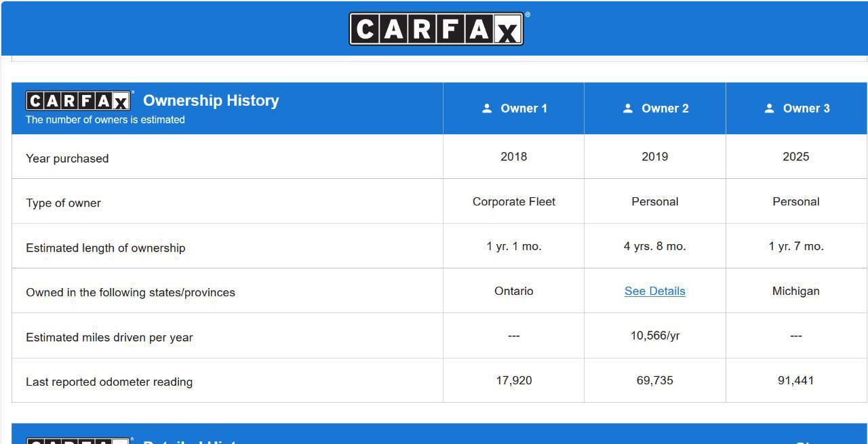Select the Owner 1 column header
The image size is (868, 444).
[514, 108]
